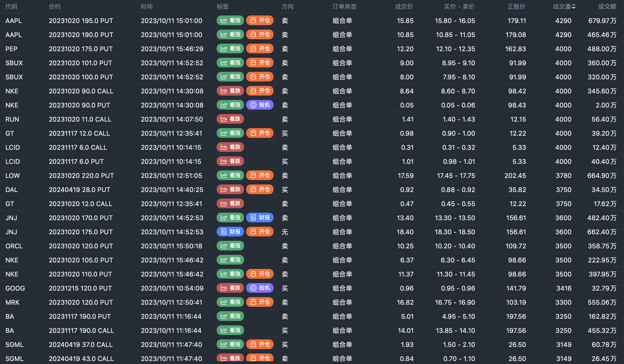624x364 pixels.
Task: Click the 合约 column header
Action: click(x=55, y=6)
